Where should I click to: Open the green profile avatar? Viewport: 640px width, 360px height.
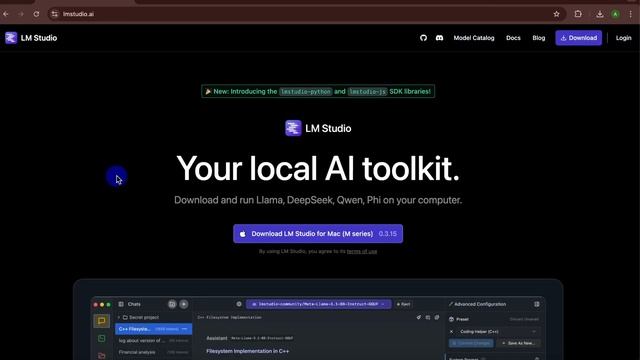tap(616, 14)
